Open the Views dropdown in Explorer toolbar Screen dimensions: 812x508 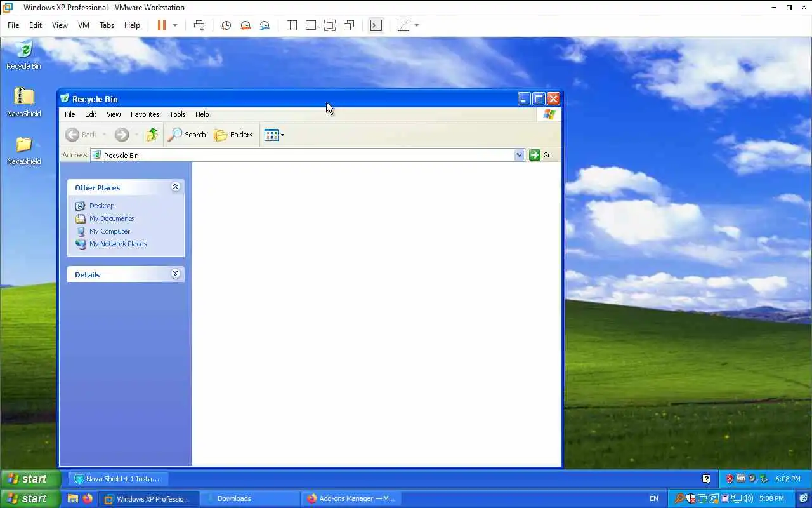click(x=274, y=135)
